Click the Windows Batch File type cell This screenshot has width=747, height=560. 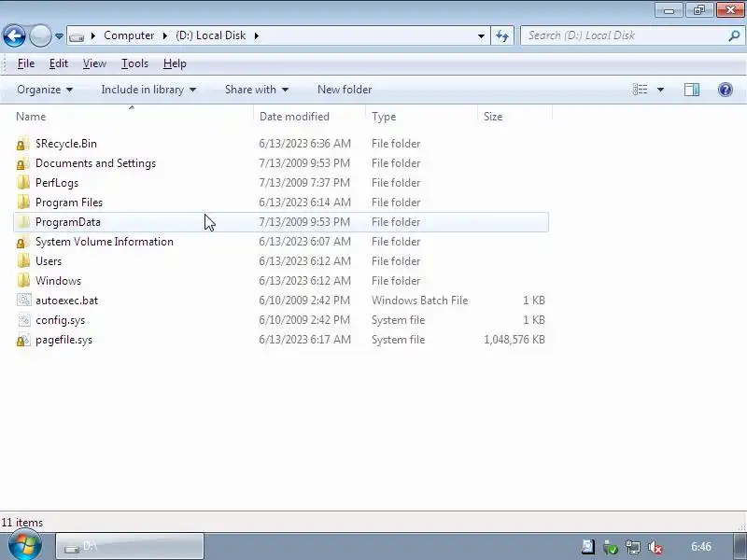click(419, 301)
